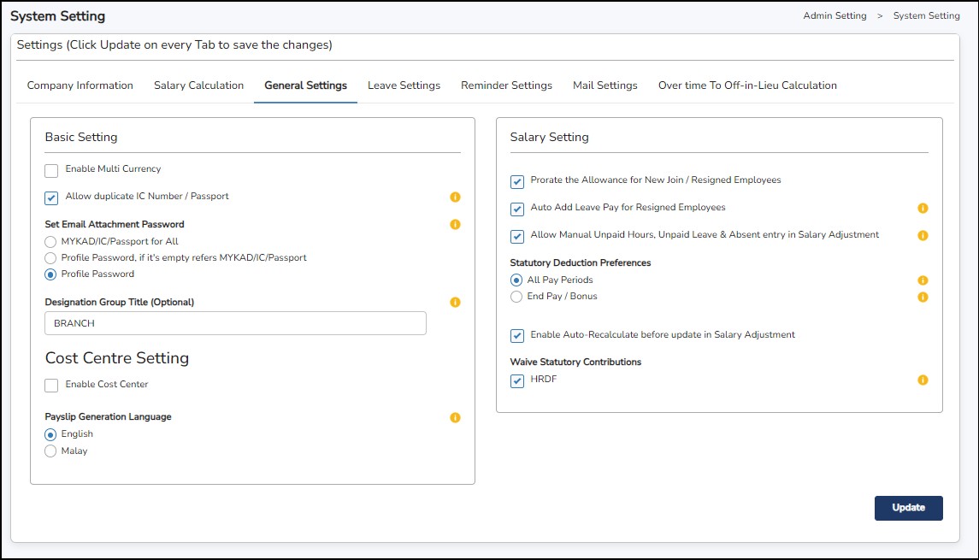Viewport: 979px width, 560px height.
Task: Click info icon next to Set Email Attachment Password
Action: (455, 225)
